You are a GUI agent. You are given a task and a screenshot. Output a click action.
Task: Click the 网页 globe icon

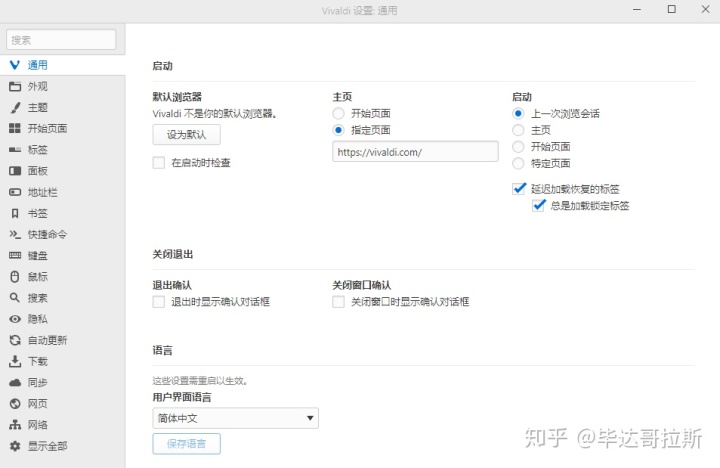pyautogui.click(x=15, y=403)
